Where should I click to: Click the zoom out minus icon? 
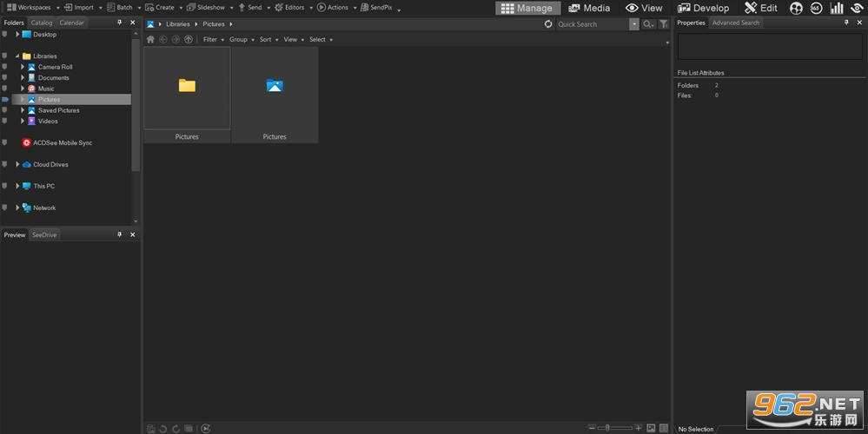592,428
